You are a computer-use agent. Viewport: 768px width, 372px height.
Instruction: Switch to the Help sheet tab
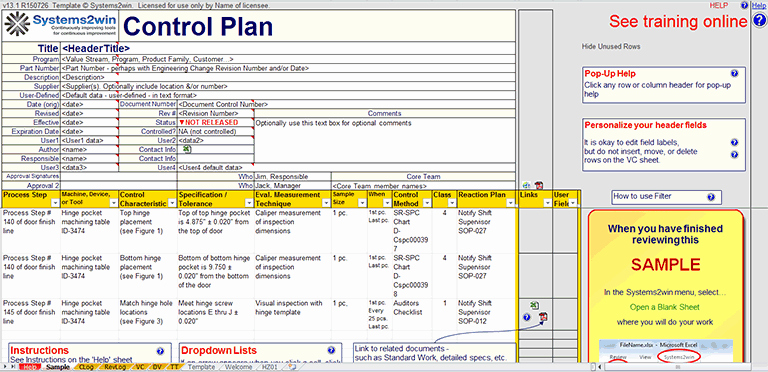[31, 367]
